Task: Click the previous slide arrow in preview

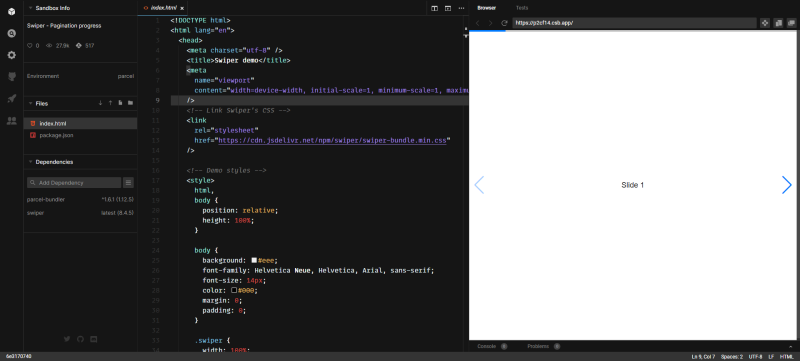Action: 479,185
